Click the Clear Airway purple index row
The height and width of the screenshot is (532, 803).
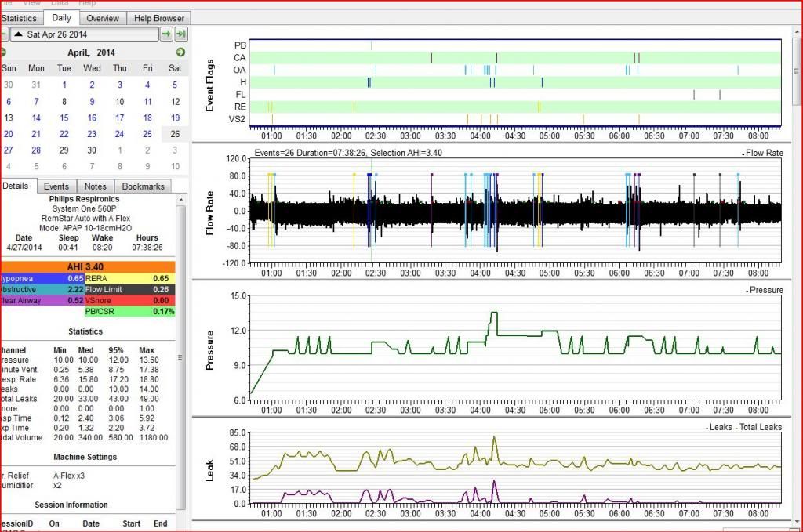(42, 300)
